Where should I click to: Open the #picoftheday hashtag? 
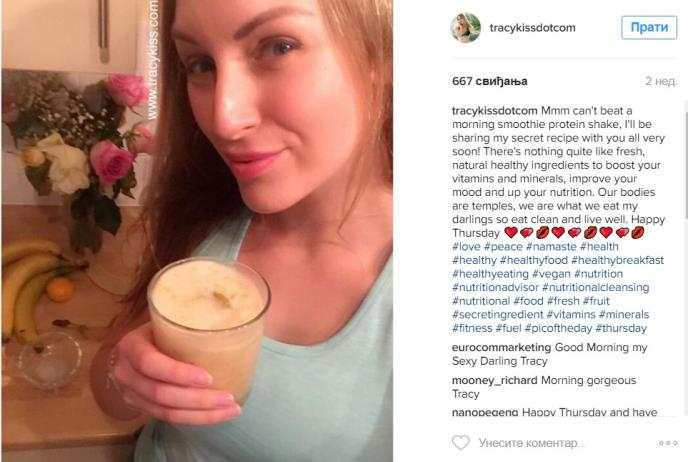tap(558, 328)
